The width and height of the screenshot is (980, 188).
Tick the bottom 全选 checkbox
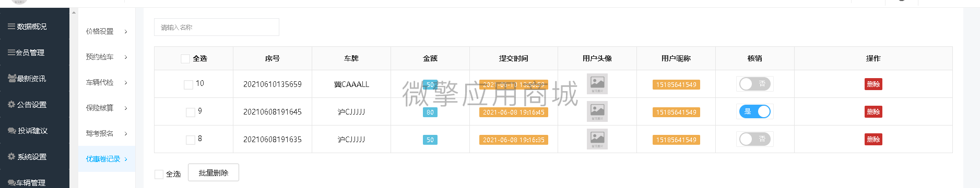pyautogui.click(x=159, y=174)
